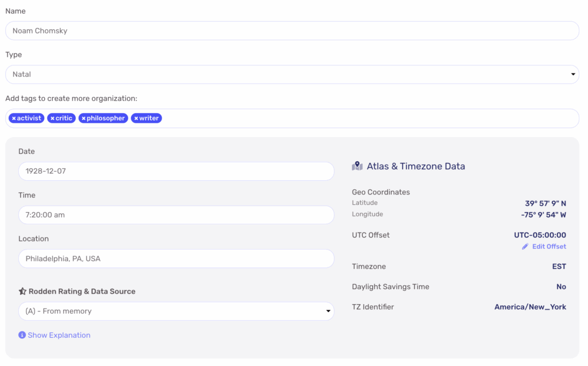The image size is (588, 366).
Task: Click the Date field showing 1928-12-07
Action: point(176,172)
